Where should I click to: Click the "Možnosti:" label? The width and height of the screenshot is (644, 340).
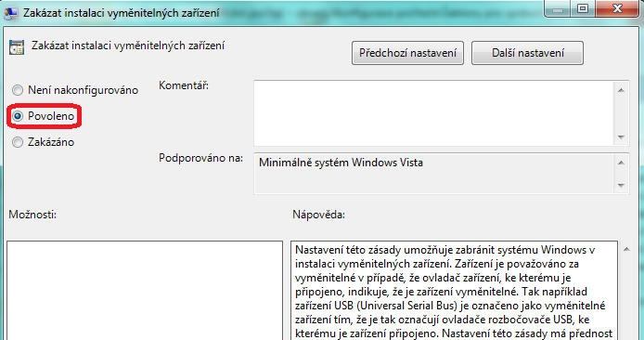pos(32,215)
